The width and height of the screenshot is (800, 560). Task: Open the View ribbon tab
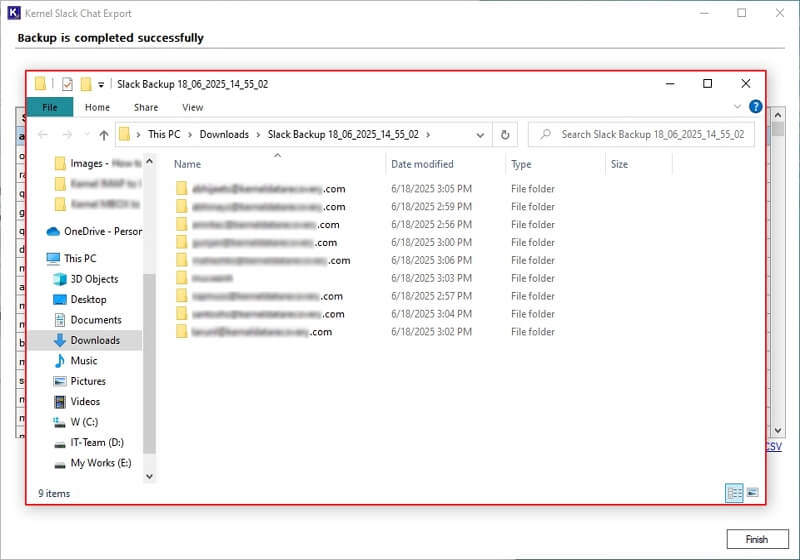point(192,107)
